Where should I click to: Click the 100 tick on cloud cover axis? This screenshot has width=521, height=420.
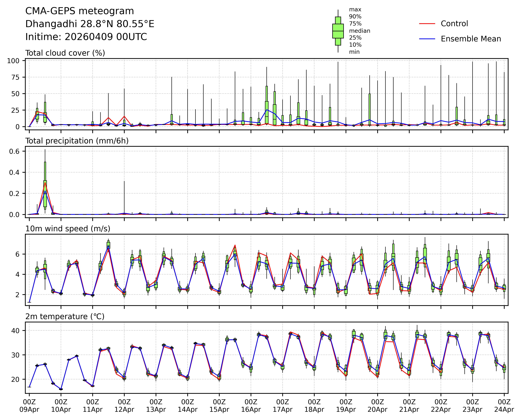pyautogui.click(x=13, y=61)
